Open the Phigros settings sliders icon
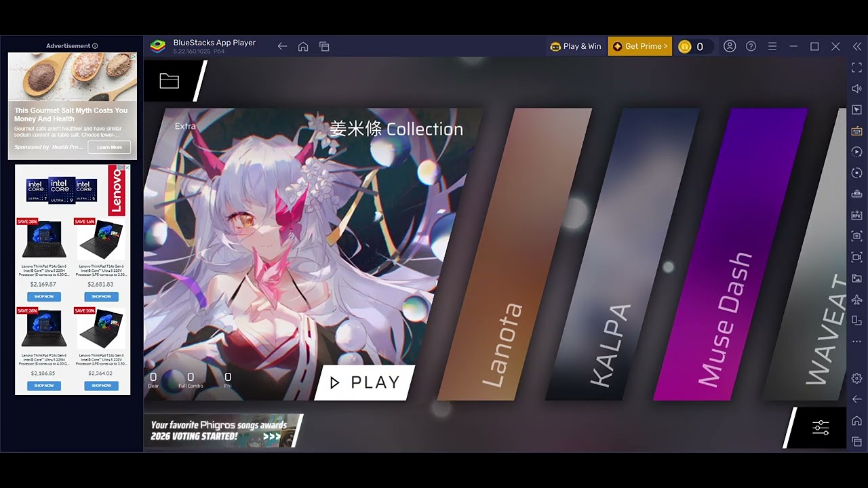 point(821,428)
